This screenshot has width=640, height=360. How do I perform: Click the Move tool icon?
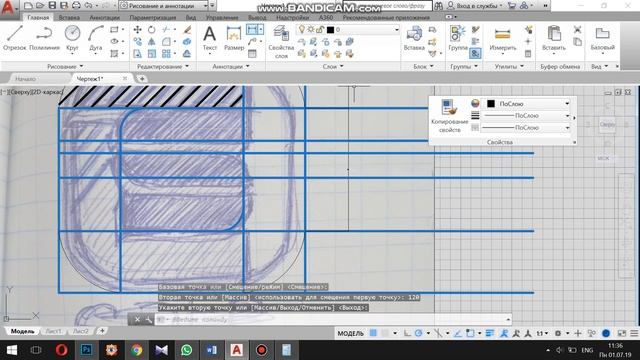click(138, 29)
